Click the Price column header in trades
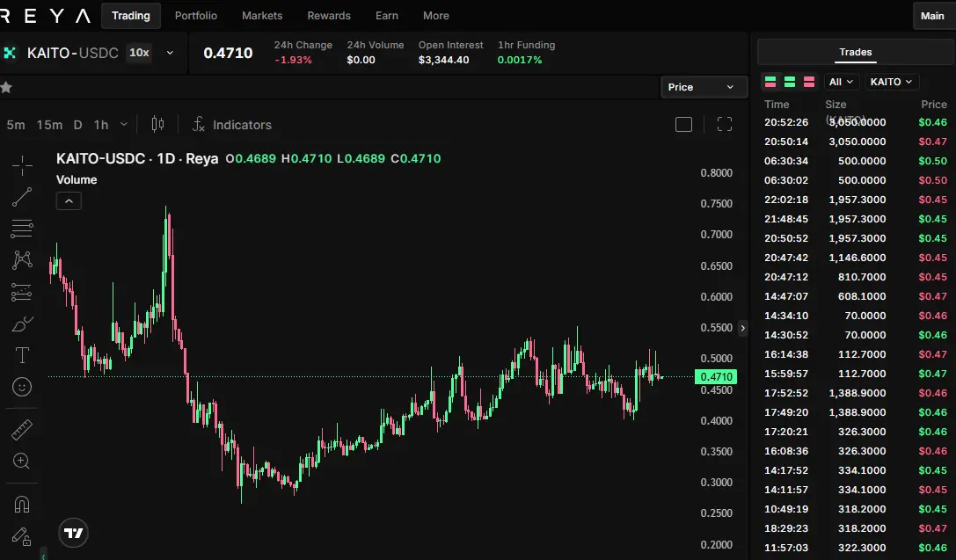 coord(934,105)
